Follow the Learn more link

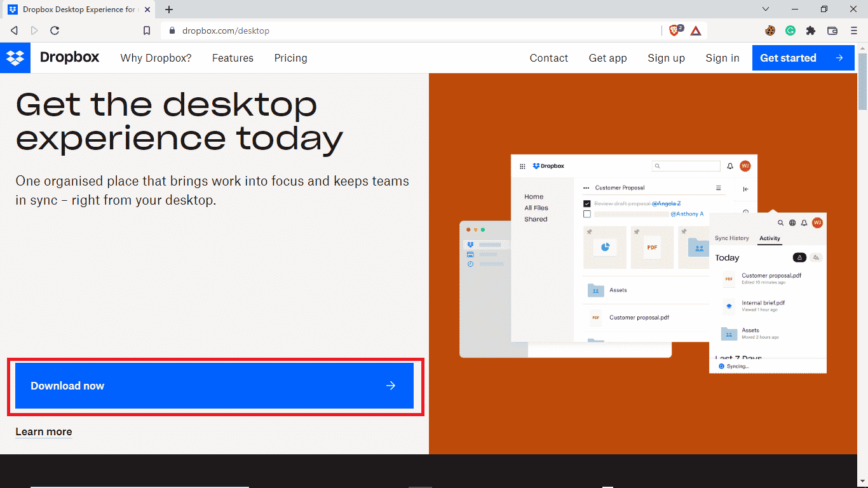pos(44,431)
